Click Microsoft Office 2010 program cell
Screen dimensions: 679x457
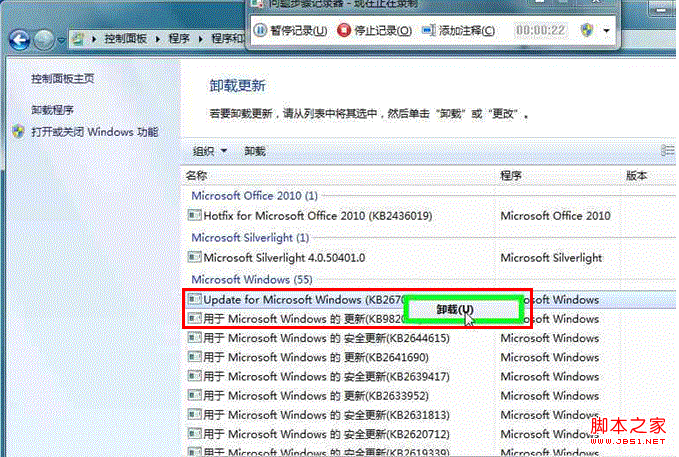555,216
